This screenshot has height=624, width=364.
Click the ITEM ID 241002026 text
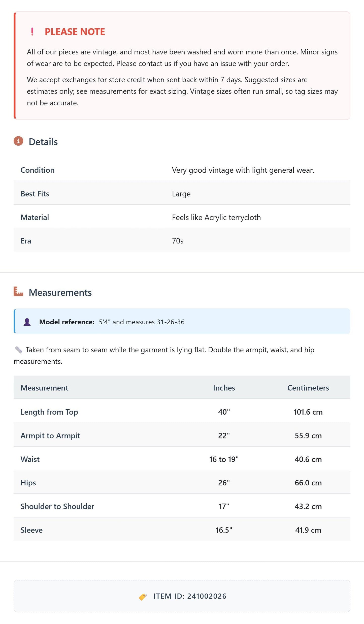[190, 596]
